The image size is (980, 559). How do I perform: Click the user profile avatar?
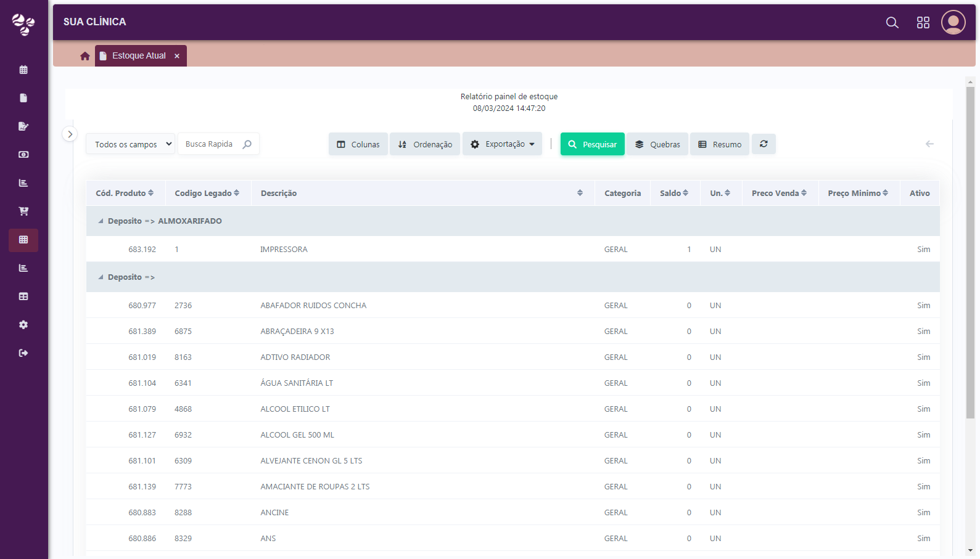pyautogui.click(x=953, y=22)
